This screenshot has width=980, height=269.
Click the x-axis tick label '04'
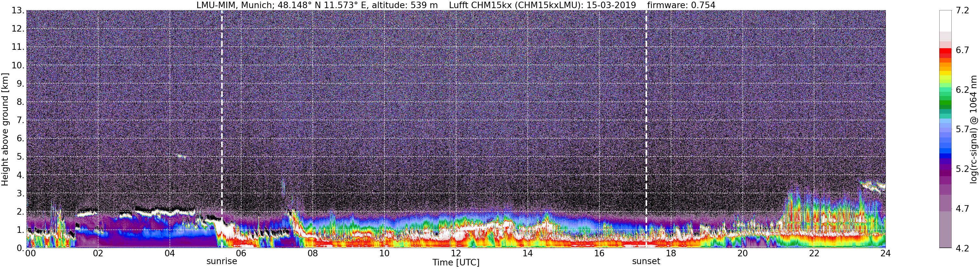170,253
